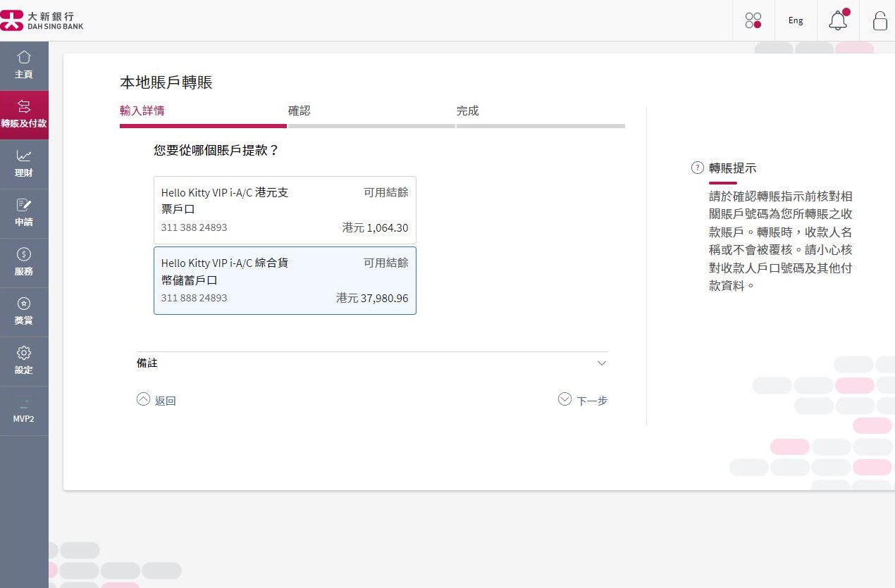This screenshot has width=895, height=588.
Task: Open the notification bell
Action: (x=838, y=20)
